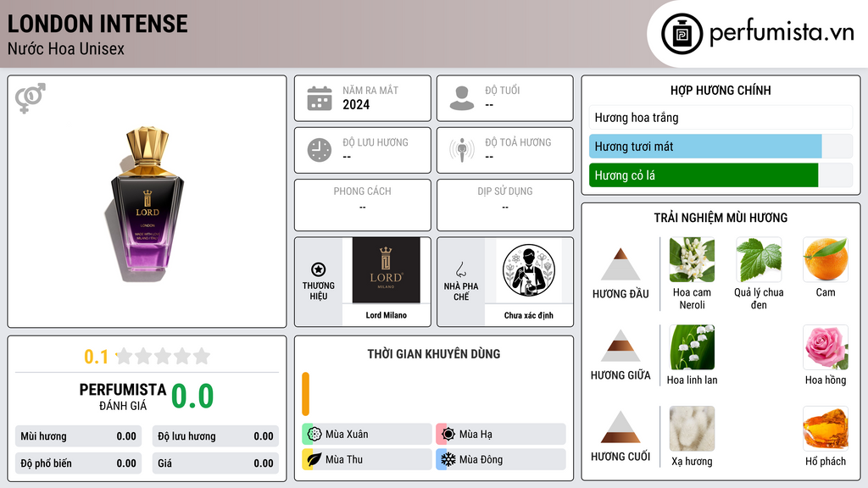The height and width of the screenshot is (488, 868).
Task: Click the unisex gender symbol icon
Action: point(31,98)
